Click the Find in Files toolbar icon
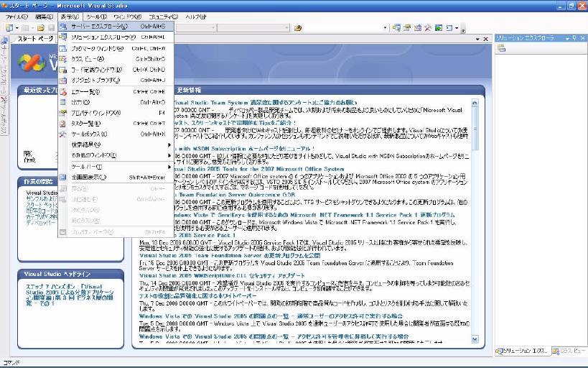 click(x=298, y=28)
